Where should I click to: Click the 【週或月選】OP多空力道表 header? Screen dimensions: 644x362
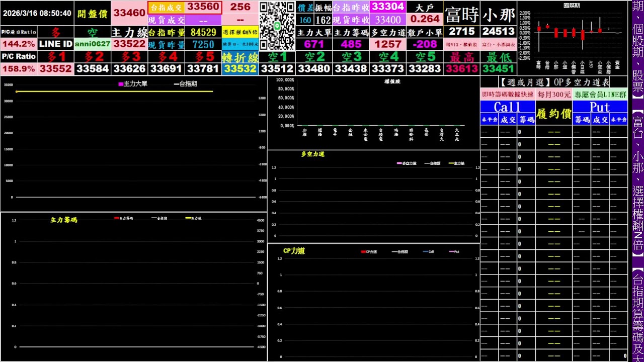point(554,81)
